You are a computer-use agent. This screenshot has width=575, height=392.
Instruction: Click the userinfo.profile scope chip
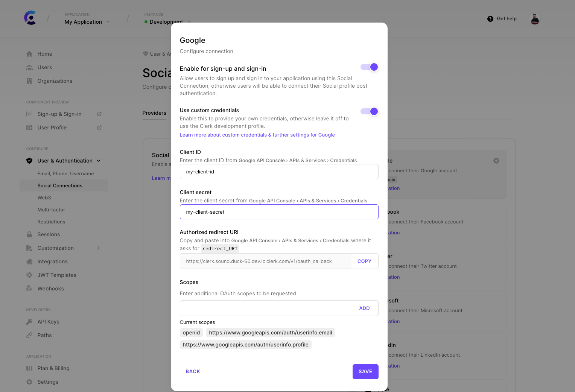coord(245,345)
